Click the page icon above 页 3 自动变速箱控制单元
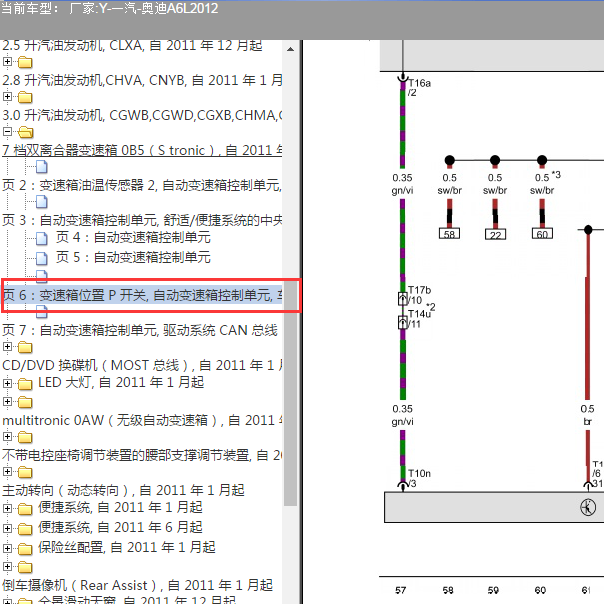 42,201
